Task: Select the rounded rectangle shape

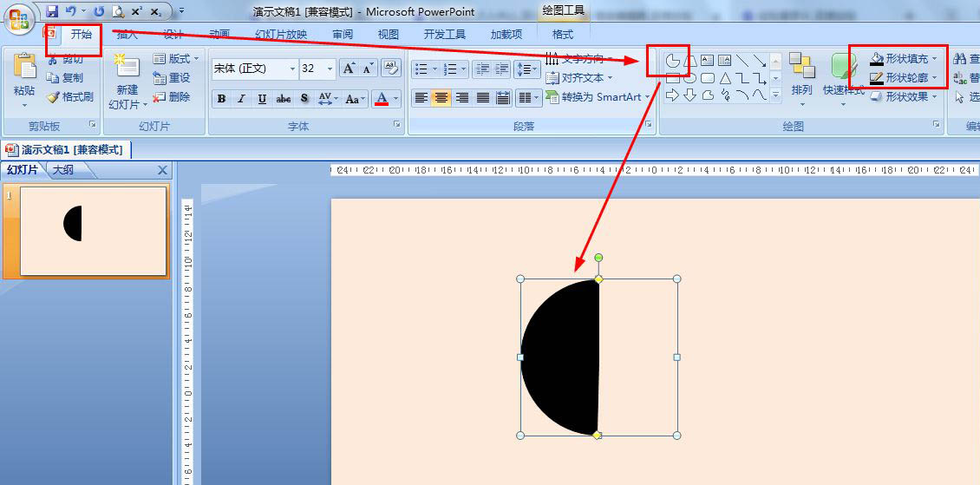Action: (708, 78)
